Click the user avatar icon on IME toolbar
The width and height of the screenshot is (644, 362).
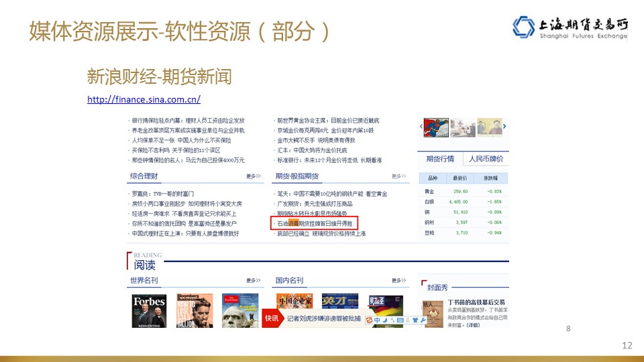407,320
